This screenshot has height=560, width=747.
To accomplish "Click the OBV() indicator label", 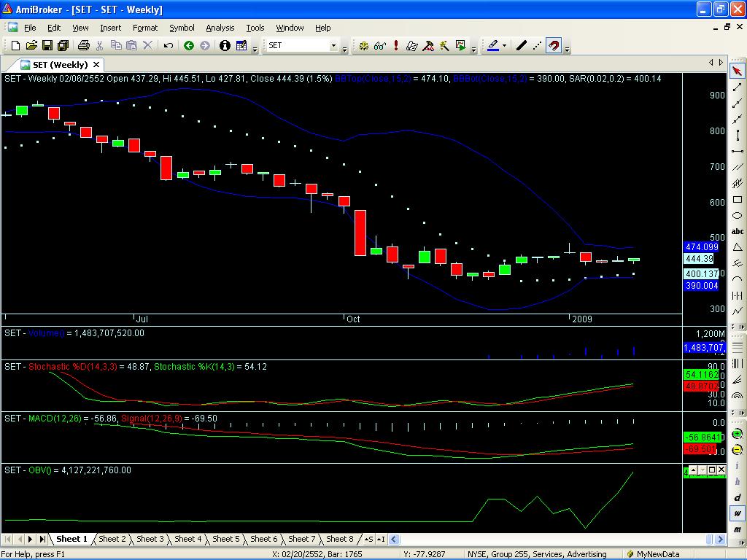I will [x=40, y=470].
